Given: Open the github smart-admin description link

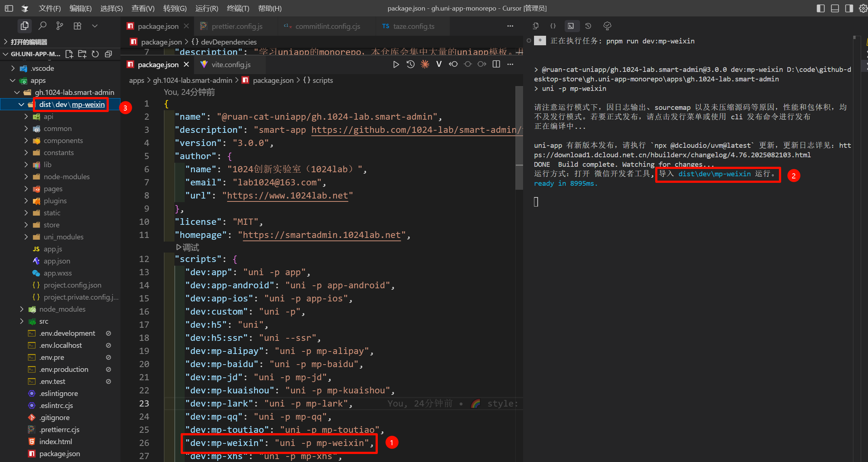Looking at the screenshot, I should 417,130.
